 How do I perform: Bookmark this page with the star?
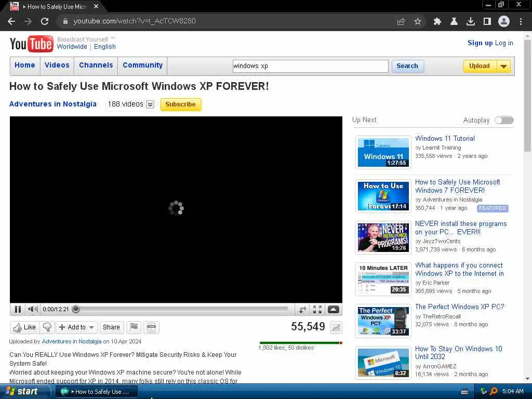point(418,21)
